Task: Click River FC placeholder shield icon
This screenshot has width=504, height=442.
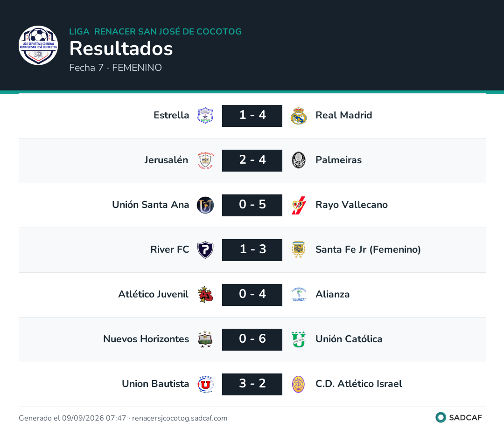Action: tap(205, 250)
